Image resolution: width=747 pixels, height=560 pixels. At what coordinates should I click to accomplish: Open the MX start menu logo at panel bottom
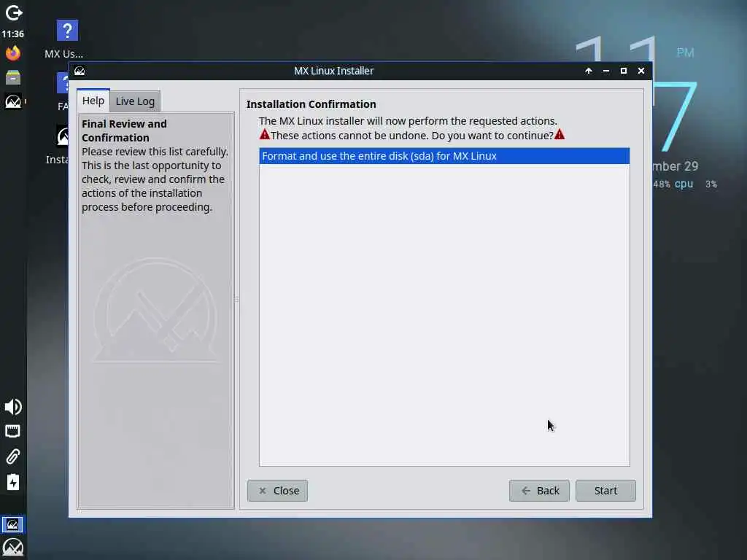tap(13, 548)
